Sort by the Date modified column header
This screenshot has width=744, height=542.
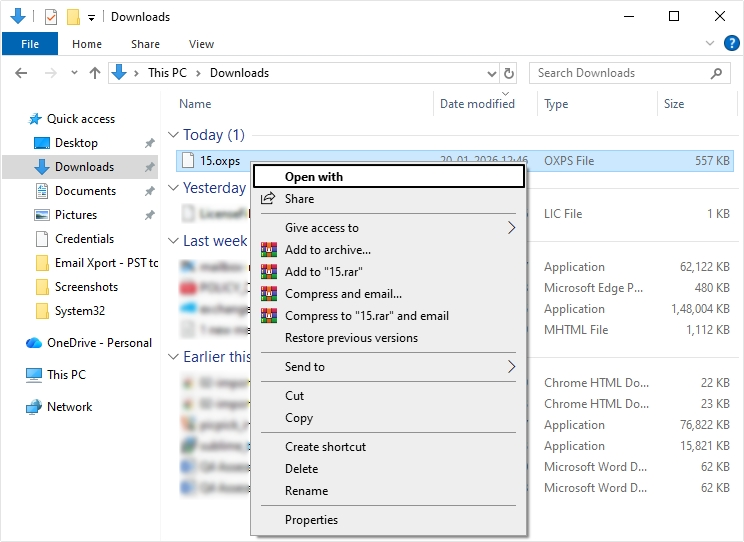[x=477, y=104]
